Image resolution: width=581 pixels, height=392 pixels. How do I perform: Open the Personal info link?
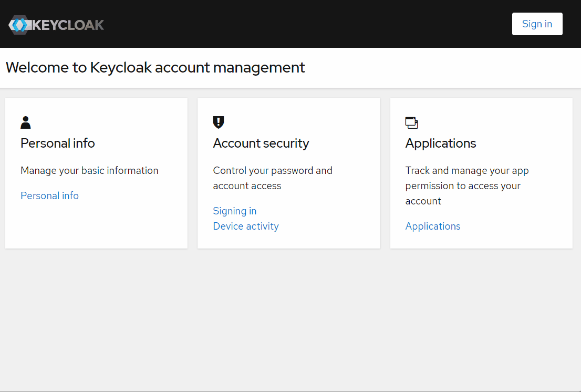(49, 195)
